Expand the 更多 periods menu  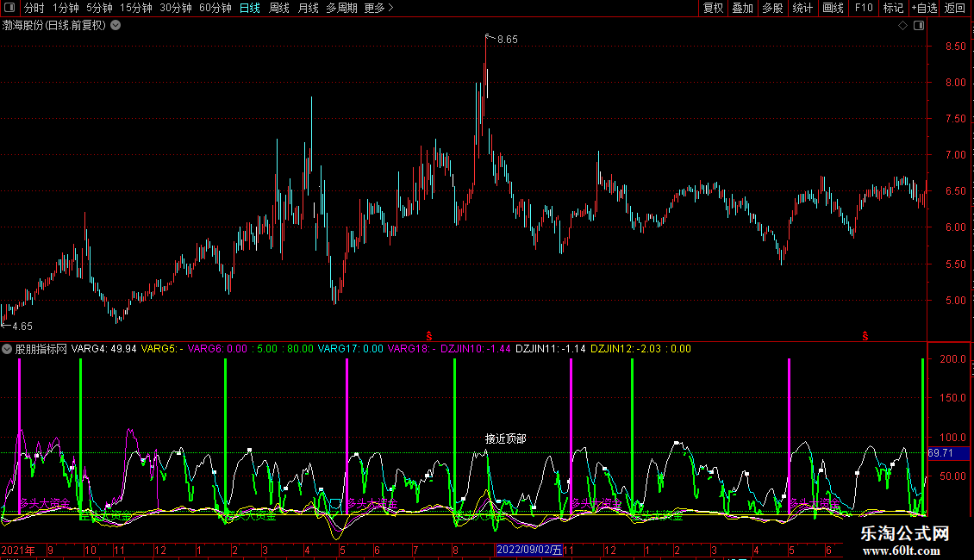coord(378,9)
